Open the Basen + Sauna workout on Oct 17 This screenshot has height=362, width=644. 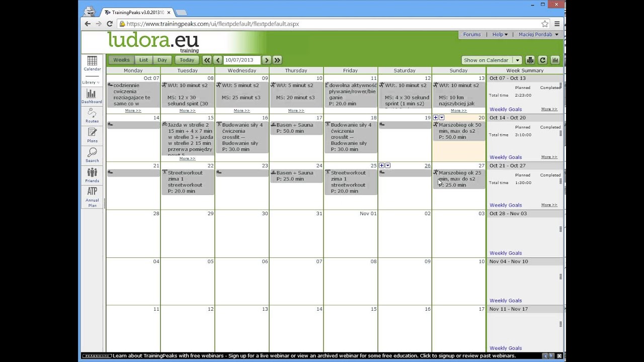coord(296,128)
